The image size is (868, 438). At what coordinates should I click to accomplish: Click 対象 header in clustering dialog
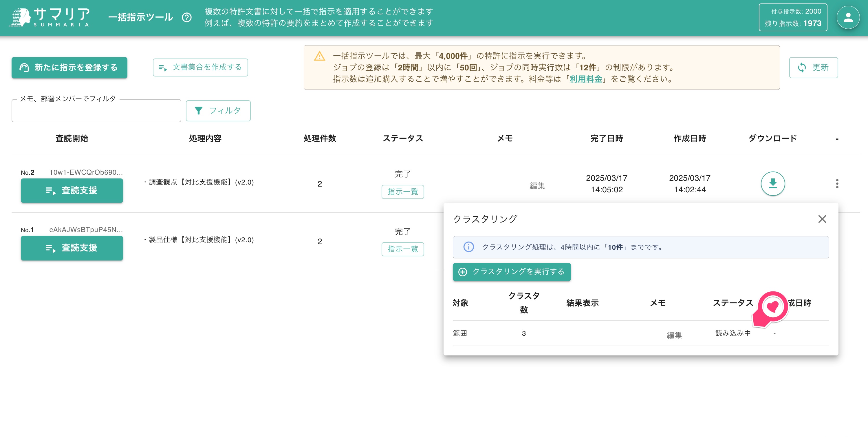[460, 303]
